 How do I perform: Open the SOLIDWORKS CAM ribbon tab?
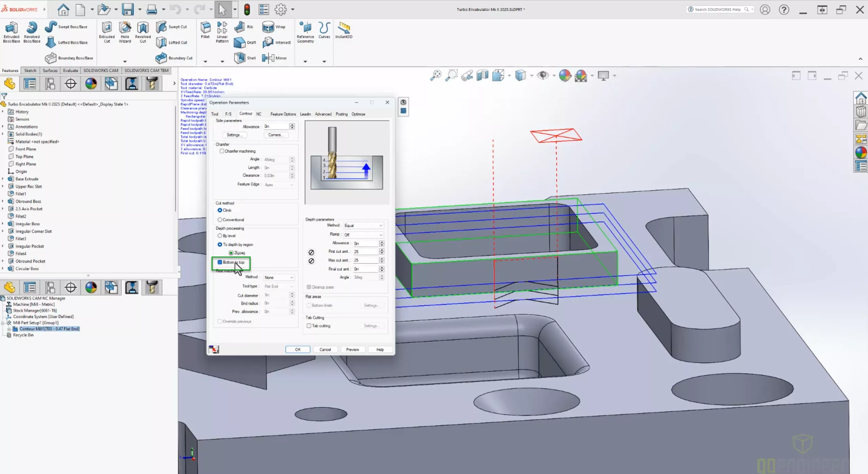[101, 71]
